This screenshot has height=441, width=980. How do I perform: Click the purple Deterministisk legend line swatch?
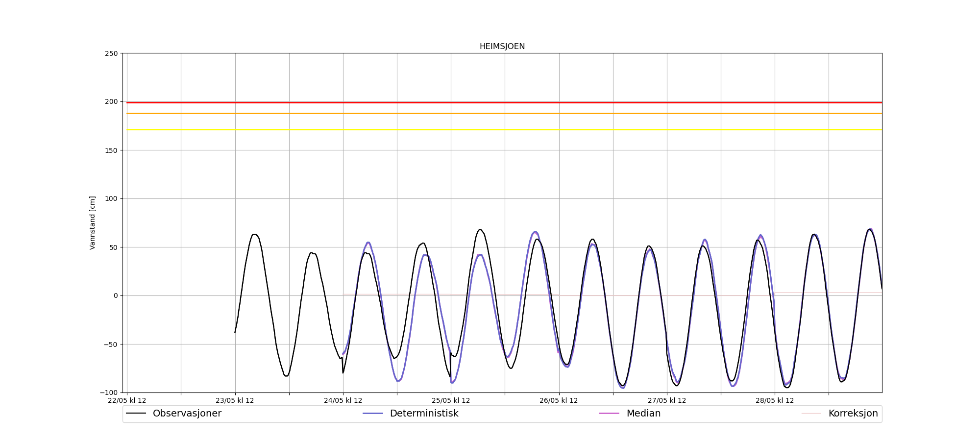(x=372, y=414)
